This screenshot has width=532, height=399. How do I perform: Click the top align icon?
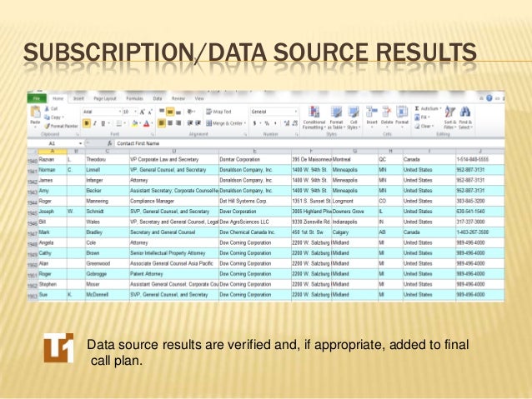(x=162, y=111)
